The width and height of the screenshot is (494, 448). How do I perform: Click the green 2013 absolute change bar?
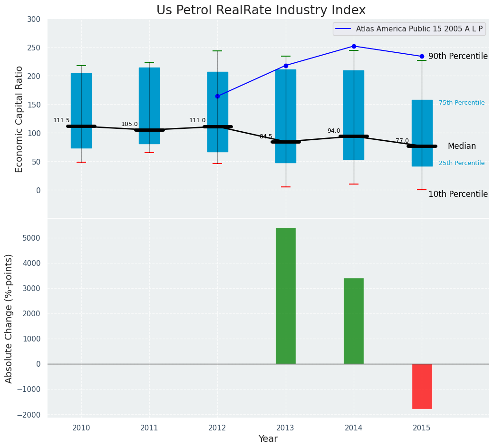coord(285,296)
